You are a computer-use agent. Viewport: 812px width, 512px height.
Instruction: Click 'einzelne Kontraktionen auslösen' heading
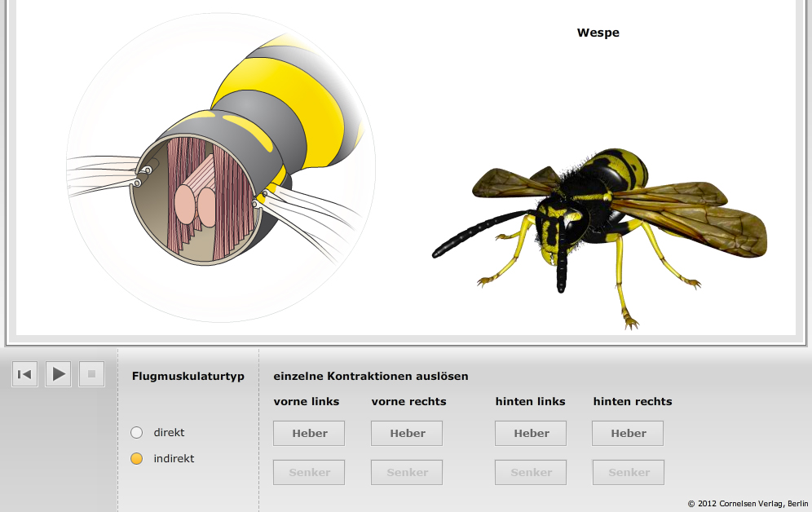(x=371, y=377)
